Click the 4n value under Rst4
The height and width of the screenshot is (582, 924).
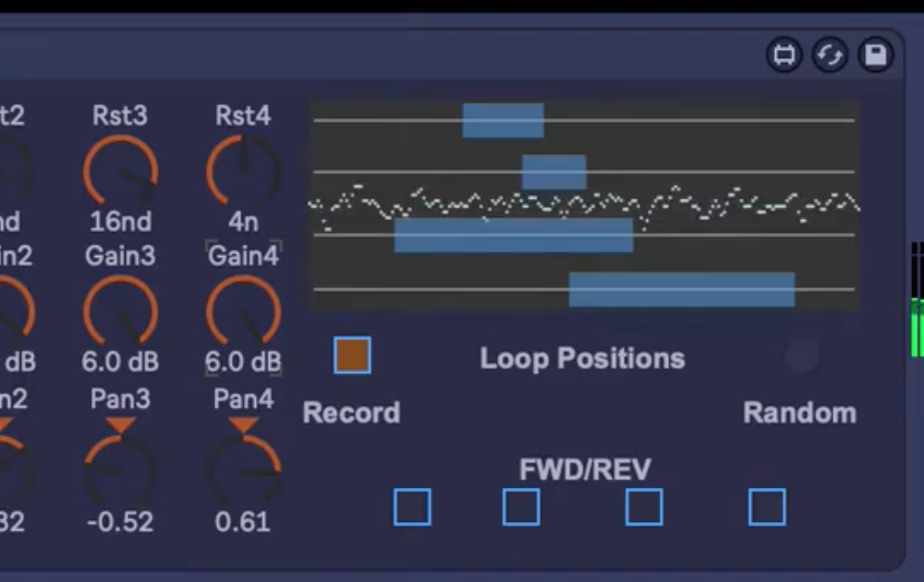tap(243, 222)
